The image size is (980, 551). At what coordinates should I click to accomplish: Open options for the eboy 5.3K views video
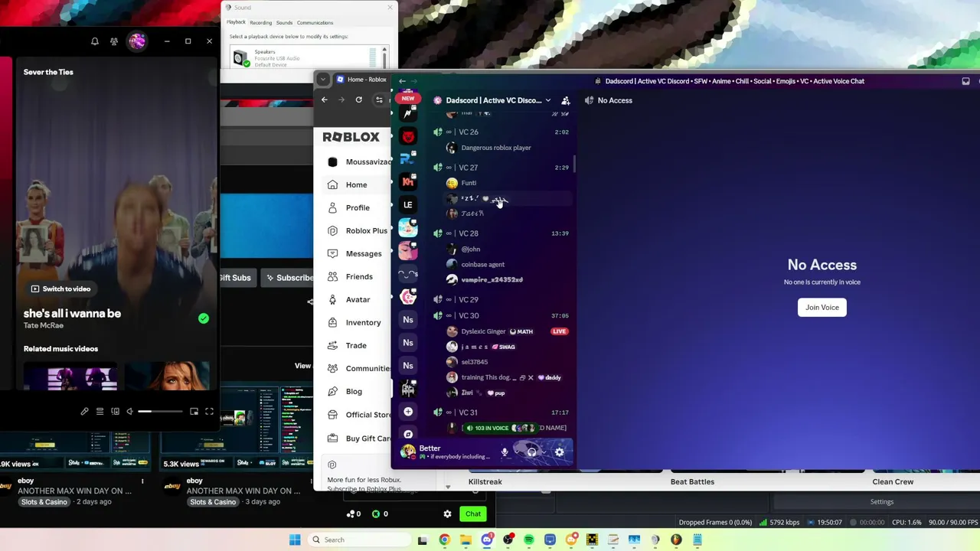pyautogui.click(x=311, y=481)
